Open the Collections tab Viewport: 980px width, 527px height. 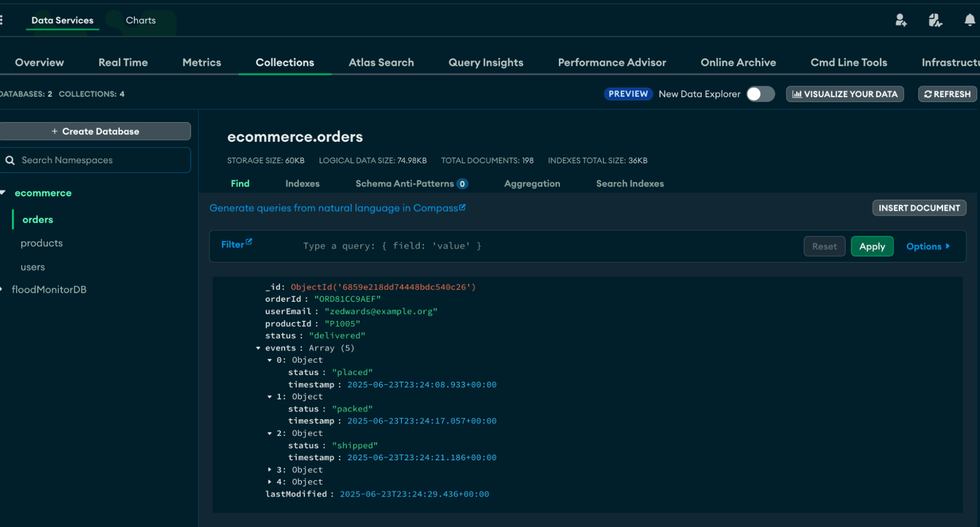[x=285, y=62]
